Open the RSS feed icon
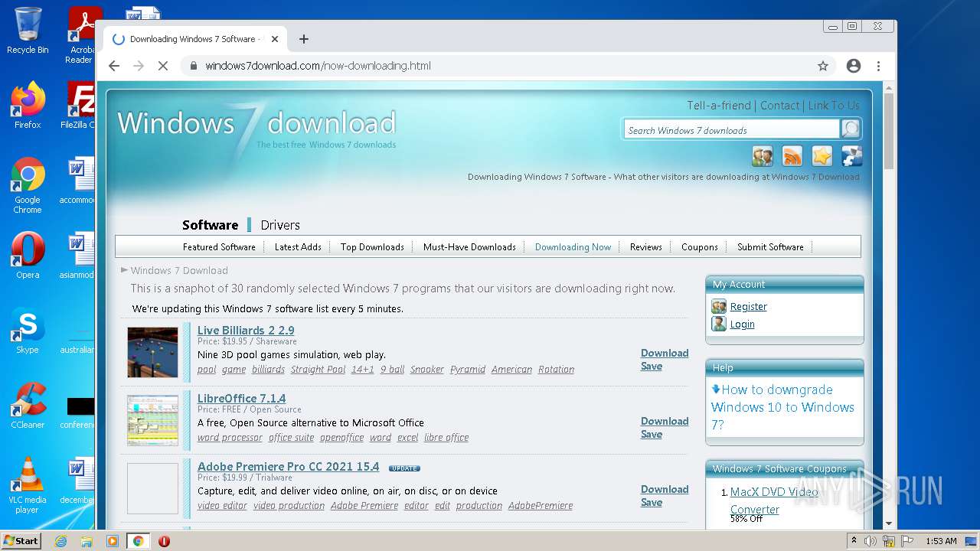Image resolution: width=980 pixels, height=551 pixels. point(792,156)
